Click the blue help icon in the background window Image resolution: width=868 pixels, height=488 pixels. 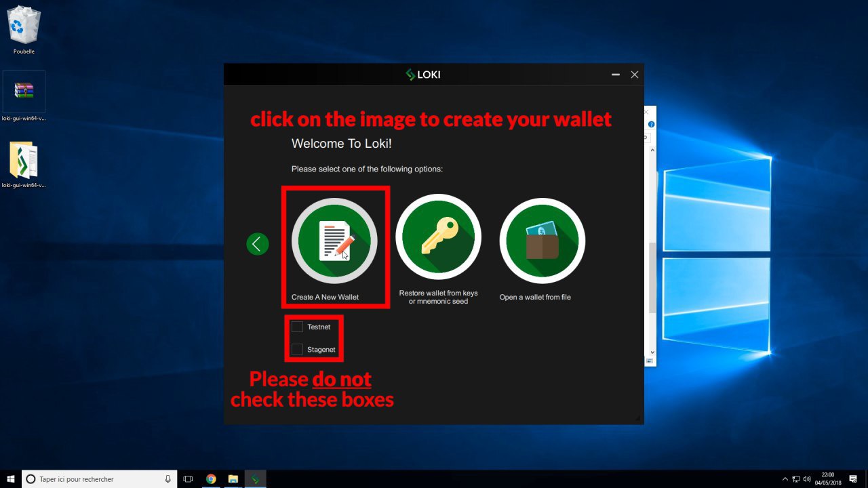651,124
